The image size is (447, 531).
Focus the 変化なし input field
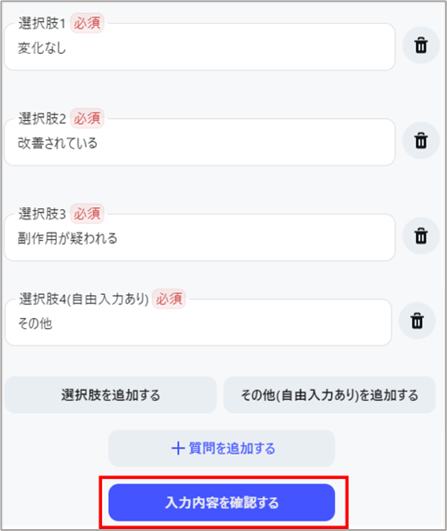pyautogui.click(x=200, y=47)
